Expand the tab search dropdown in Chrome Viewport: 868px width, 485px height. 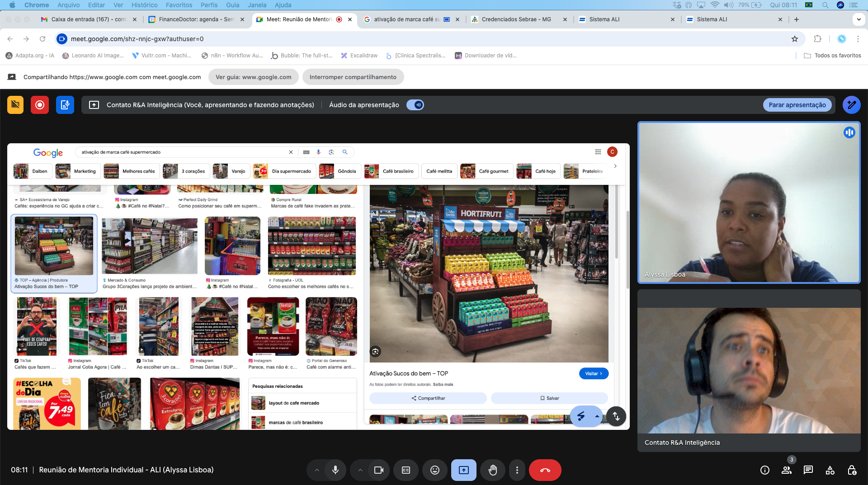[859, 19]
